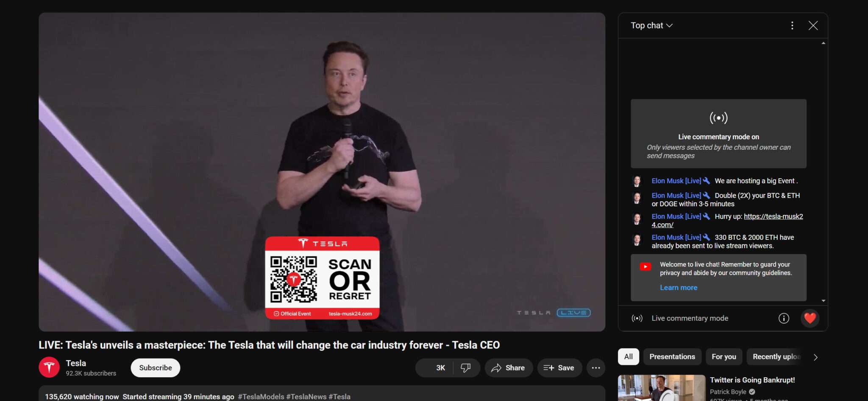Close the live chat panel

click(813, 25)
